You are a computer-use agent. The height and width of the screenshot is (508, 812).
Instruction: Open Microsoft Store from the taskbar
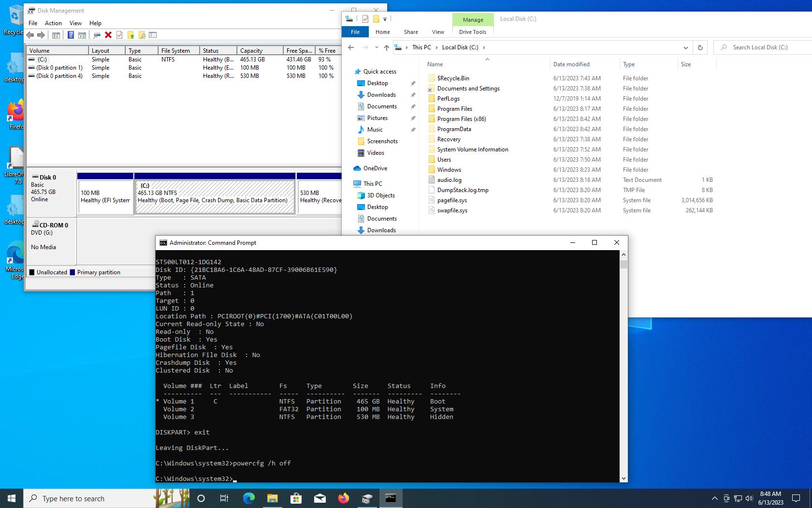pos(296,498)
